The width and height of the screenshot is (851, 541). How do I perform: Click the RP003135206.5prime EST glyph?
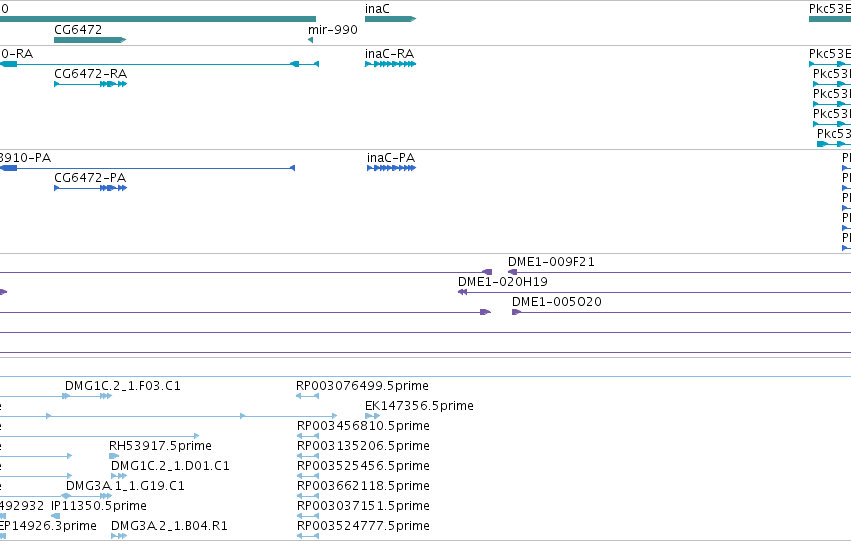[x=308, y=456]
